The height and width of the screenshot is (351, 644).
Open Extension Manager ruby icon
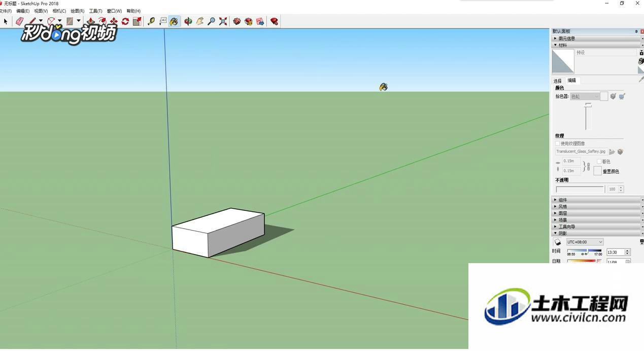tap(275, 21)
